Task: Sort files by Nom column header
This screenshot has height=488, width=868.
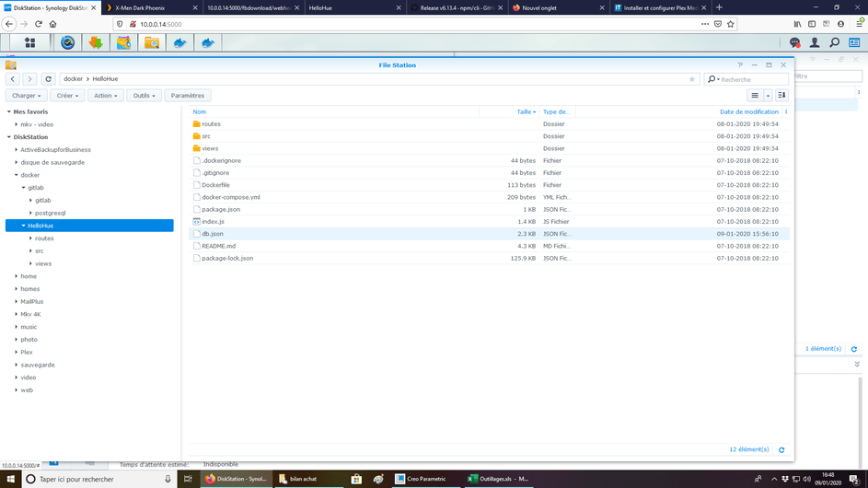Action: [200, 112]
